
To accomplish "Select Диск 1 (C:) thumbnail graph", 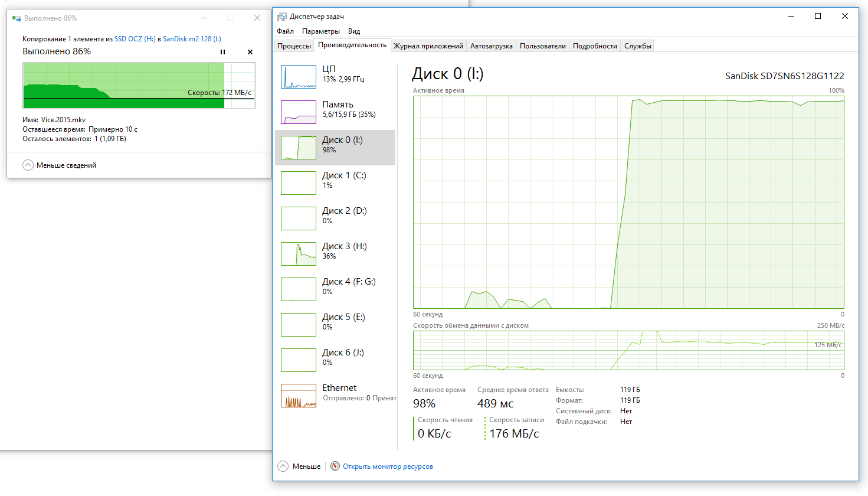I will [x=299, y=183].
